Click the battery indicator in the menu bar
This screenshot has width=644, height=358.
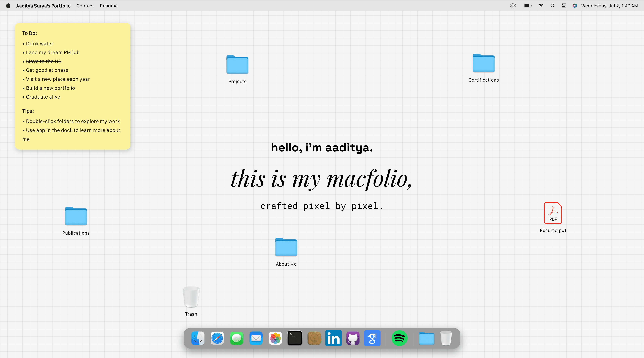click(x=528, y=6)
